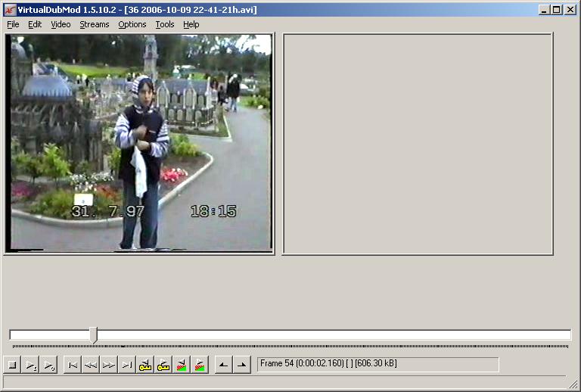Step backward with the rewind arrows

pyautogui.click(x=91, y=365)
